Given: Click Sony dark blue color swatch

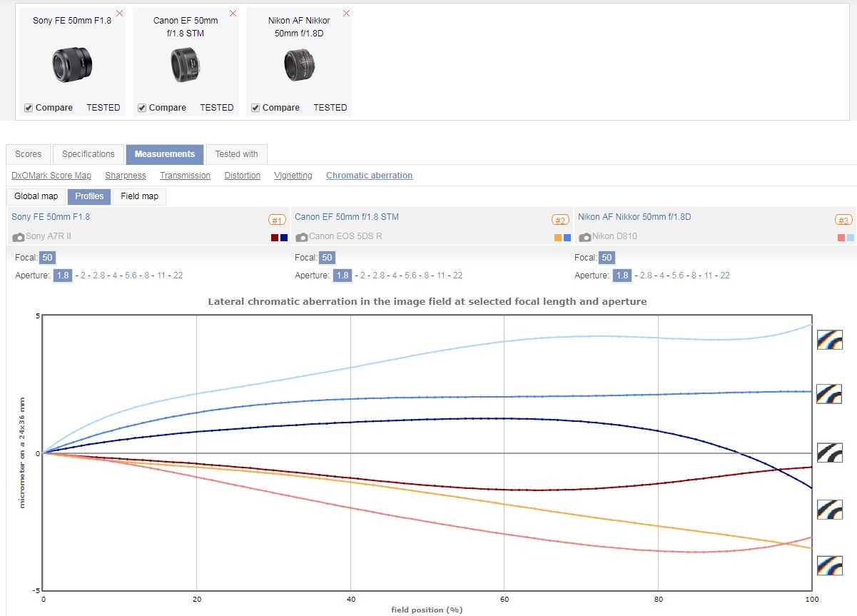Looking at the screenshot, I should click(x=284, y=238).
